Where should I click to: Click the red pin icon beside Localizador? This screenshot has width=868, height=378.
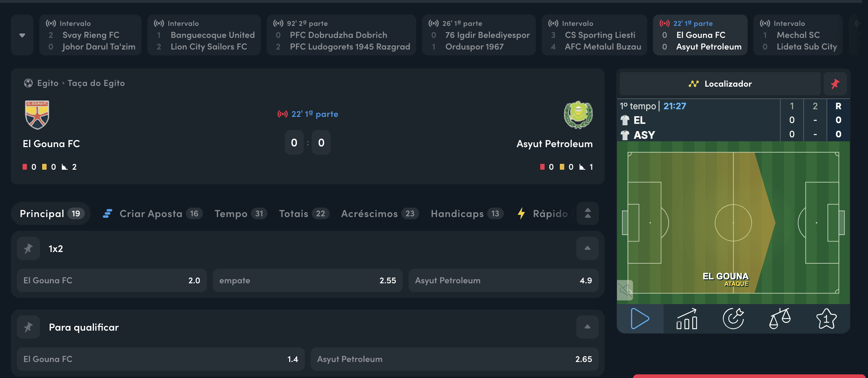pos(835,84)
